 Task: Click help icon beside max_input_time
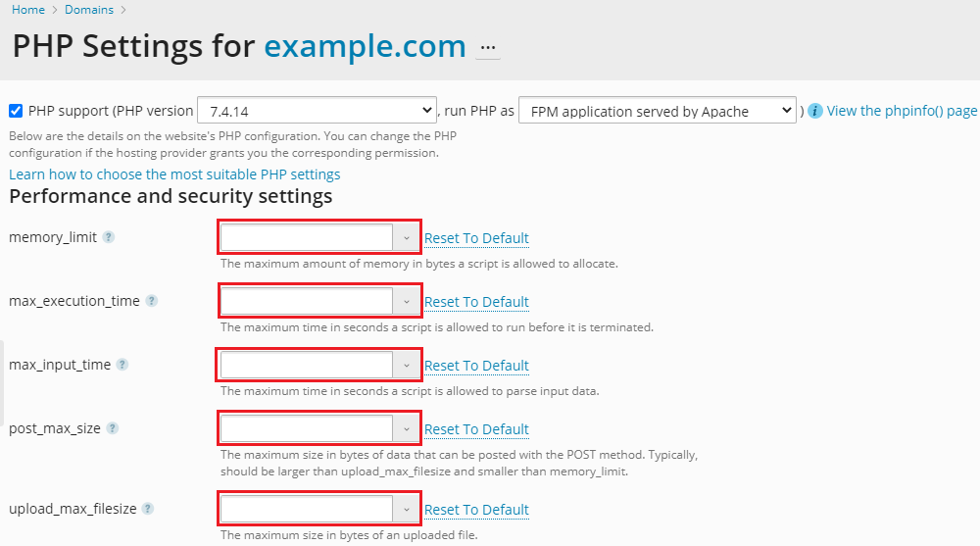point(122,365)
